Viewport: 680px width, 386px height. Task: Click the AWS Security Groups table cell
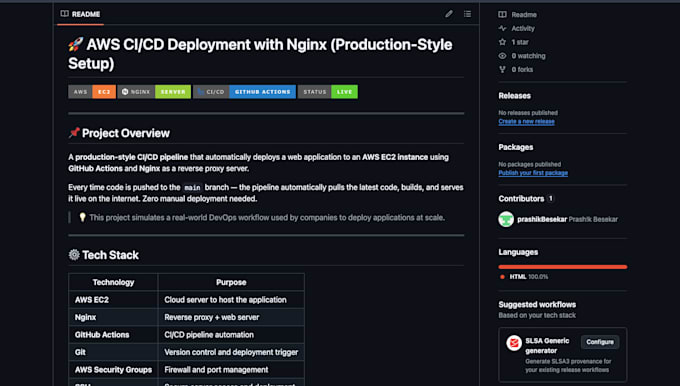coord(113,370)
